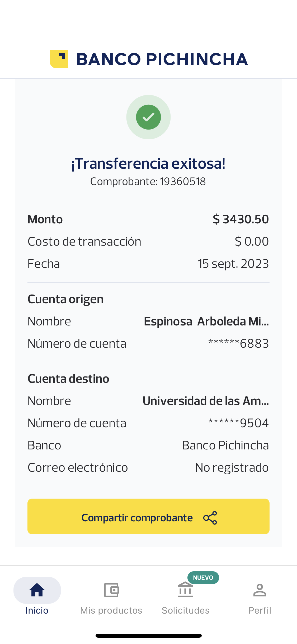Tap the Banco Pichincha yellow logo icon

coord(59,59)
